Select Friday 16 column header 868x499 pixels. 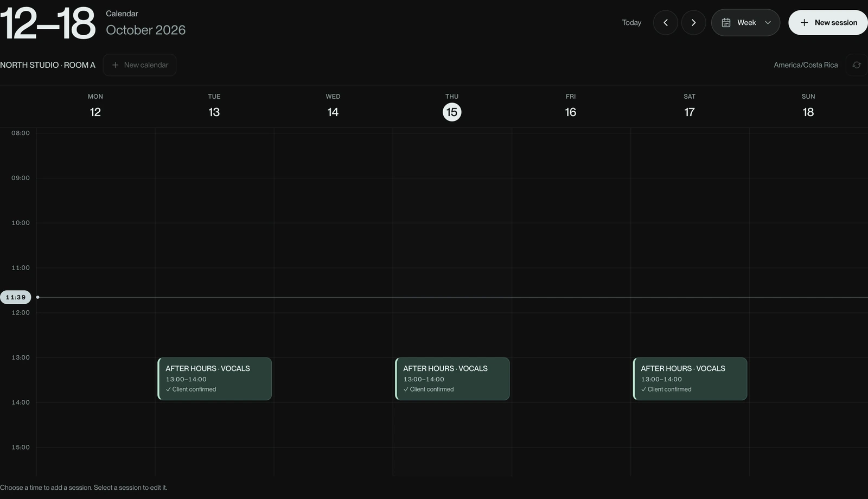point(571,106)
